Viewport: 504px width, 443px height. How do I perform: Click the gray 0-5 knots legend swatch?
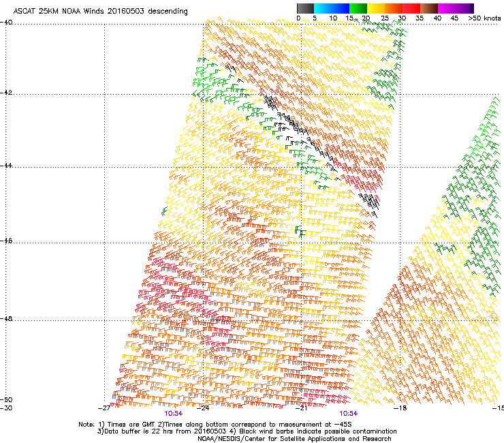point(305,8)
